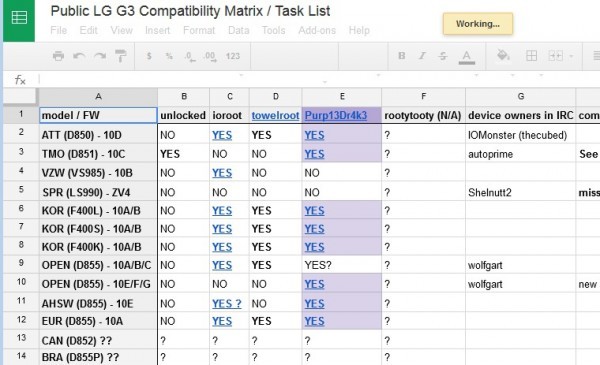Open Purp13Dr4k3 YES link for EUR (D855)
The width and height of the screenshot is (600, 365).
314,321
